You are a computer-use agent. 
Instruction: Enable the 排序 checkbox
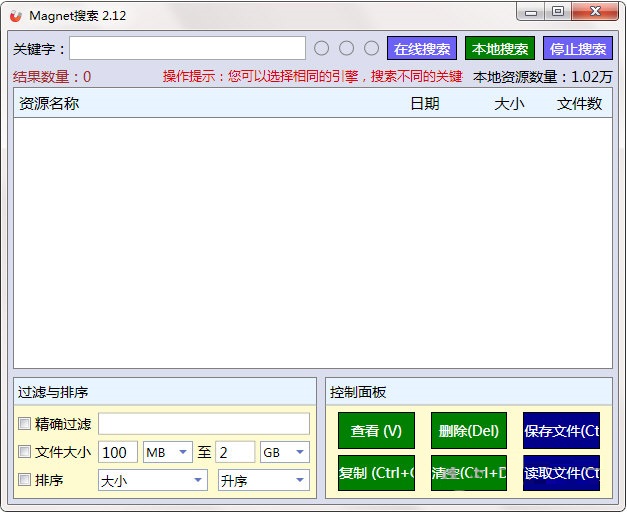point(24,480)
